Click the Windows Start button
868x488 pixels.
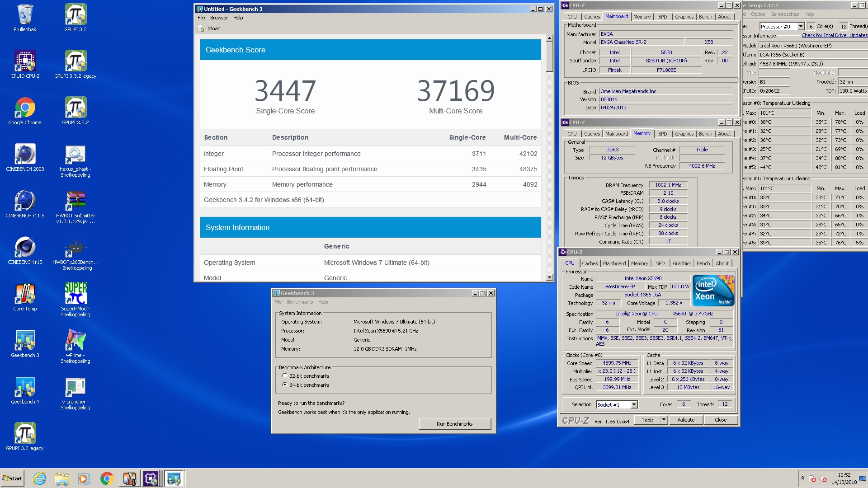pyautogui.click(x=12, y=479)
